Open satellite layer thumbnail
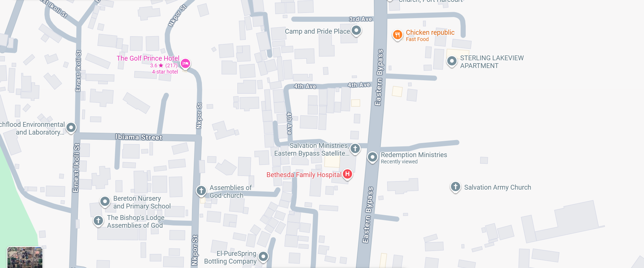644x268 pixels. coord(25,257)
